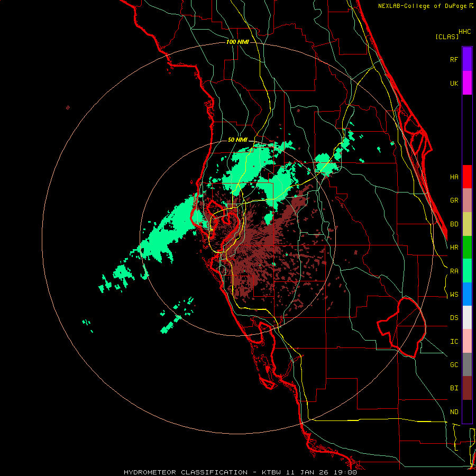Click the 11 JAN 26 date stamp

coord(307,472)
